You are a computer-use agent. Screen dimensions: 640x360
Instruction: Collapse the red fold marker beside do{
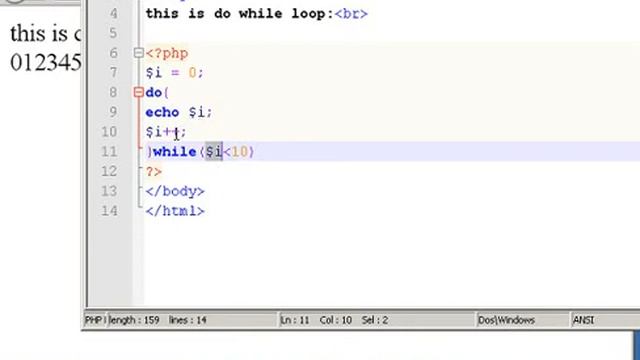click(x=138, y=92)
